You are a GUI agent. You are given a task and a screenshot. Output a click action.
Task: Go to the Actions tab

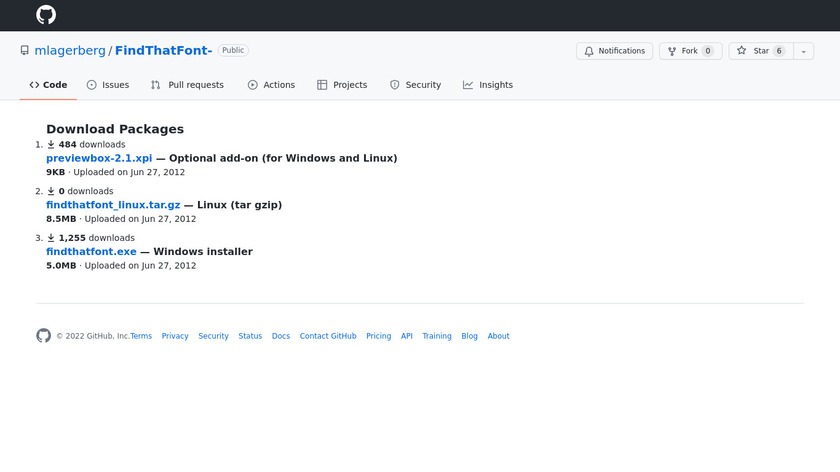(271, 85)
